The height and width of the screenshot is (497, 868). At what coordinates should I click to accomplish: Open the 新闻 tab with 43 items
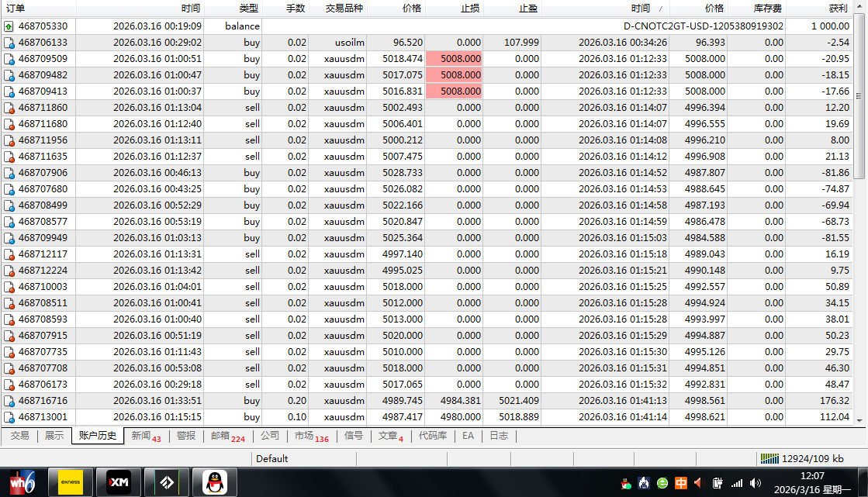coord(145,436)
